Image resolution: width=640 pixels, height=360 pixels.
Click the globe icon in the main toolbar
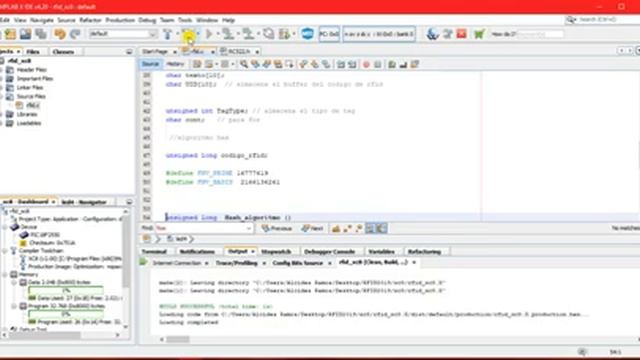coord(432,34)
